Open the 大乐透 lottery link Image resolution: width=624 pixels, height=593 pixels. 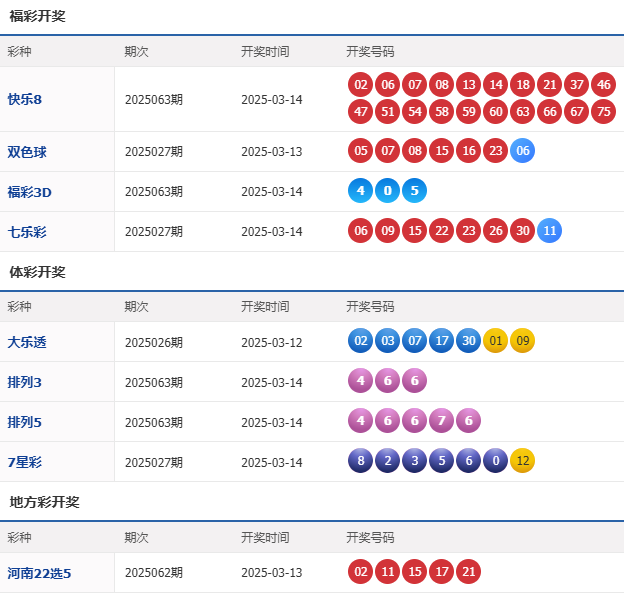(27, 342)
